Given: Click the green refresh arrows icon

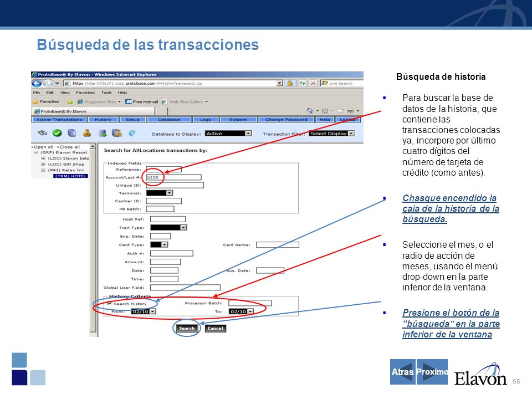Looking at the screenshot, I should pyautogui.click(x=302, y=83).
